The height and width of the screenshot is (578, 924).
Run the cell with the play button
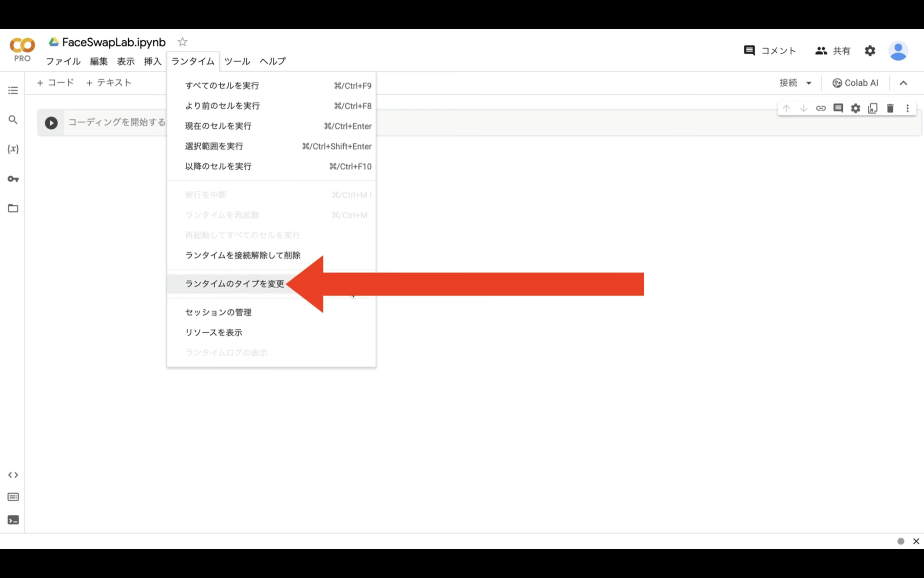(x=51, y=123)
